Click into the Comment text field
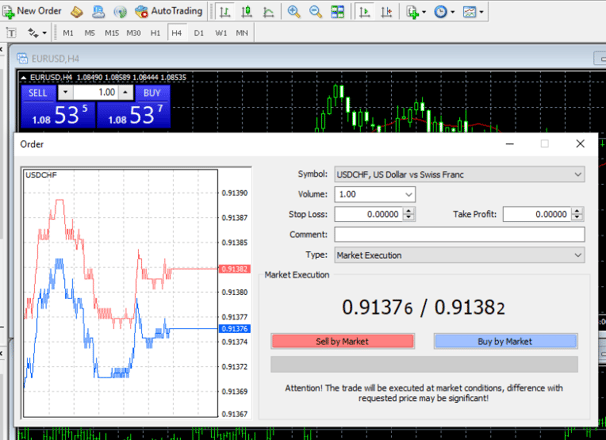 point(459,234)
